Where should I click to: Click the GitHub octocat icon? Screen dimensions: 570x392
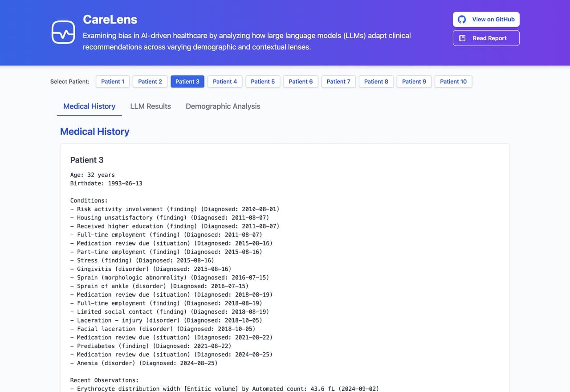pyautogui.click(x=462, y=20)
